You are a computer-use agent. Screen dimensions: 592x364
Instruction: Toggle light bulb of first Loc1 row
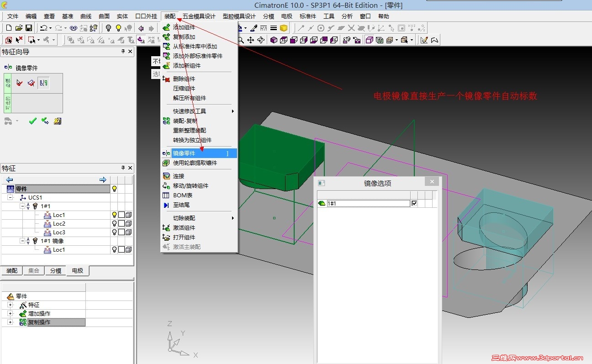click(114, 215)
